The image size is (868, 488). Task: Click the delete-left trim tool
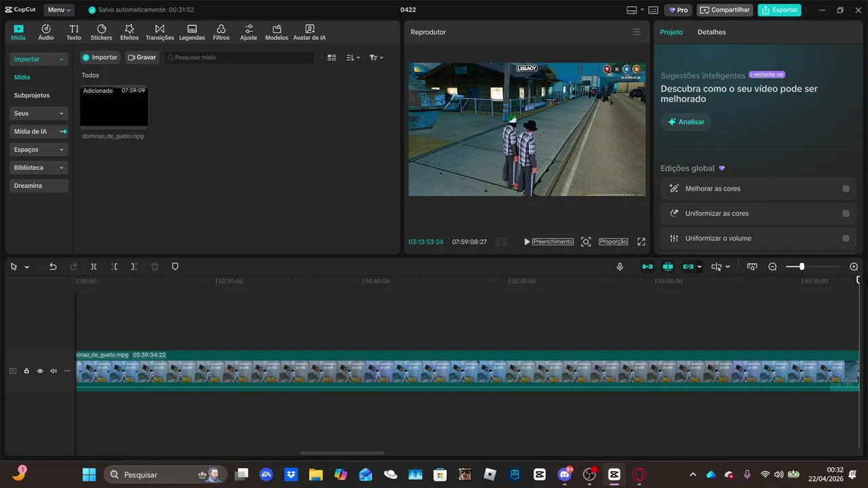[114, 267]
